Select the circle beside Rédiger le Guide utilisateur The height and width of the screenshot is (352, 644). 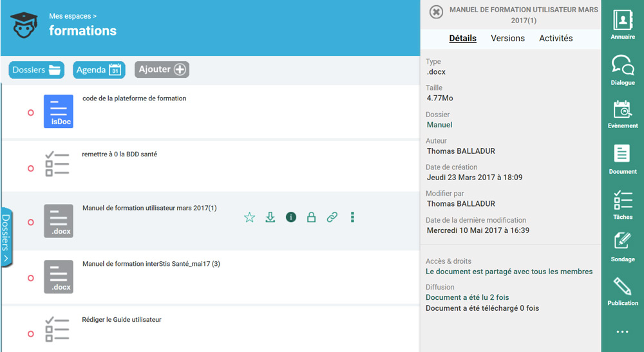point(30,334)
